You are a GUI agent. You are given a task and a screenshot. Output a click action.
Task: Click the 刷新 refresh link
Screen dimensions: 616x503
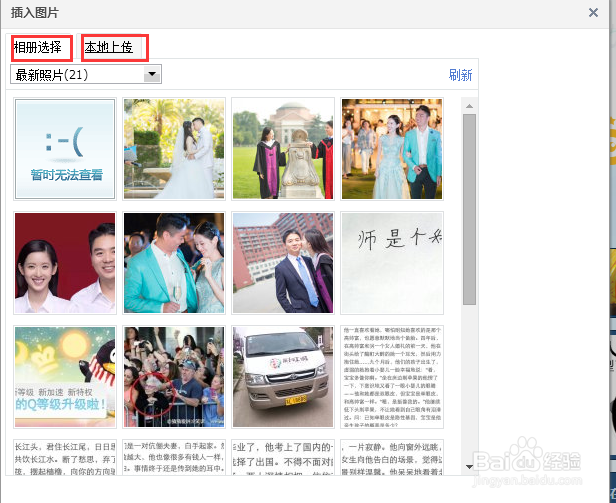[x=460, y=75]
